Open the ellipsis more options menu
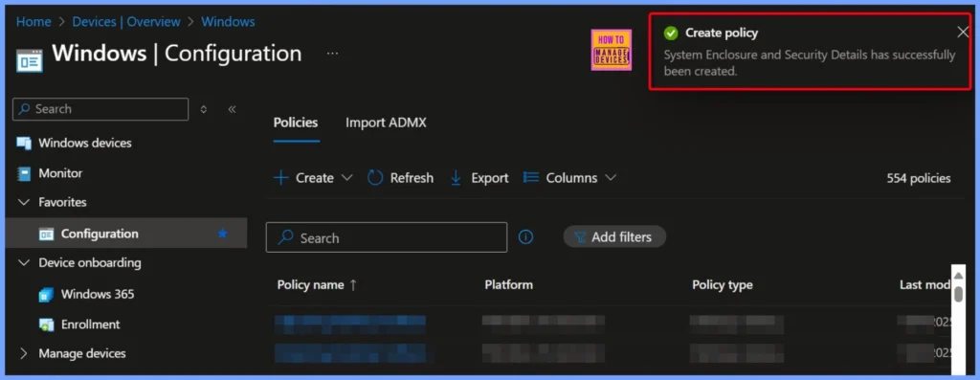 pyautogui.click(x=332, y=54)
